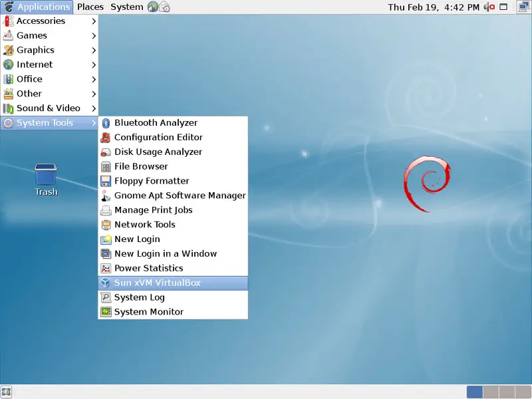Select the New Login entry
The image size is (532, 399).
click(173, 239)
